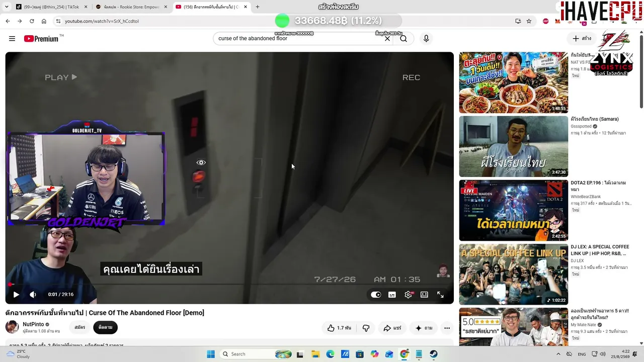
Task: Play the YouTube video
Action: [16, 295]
